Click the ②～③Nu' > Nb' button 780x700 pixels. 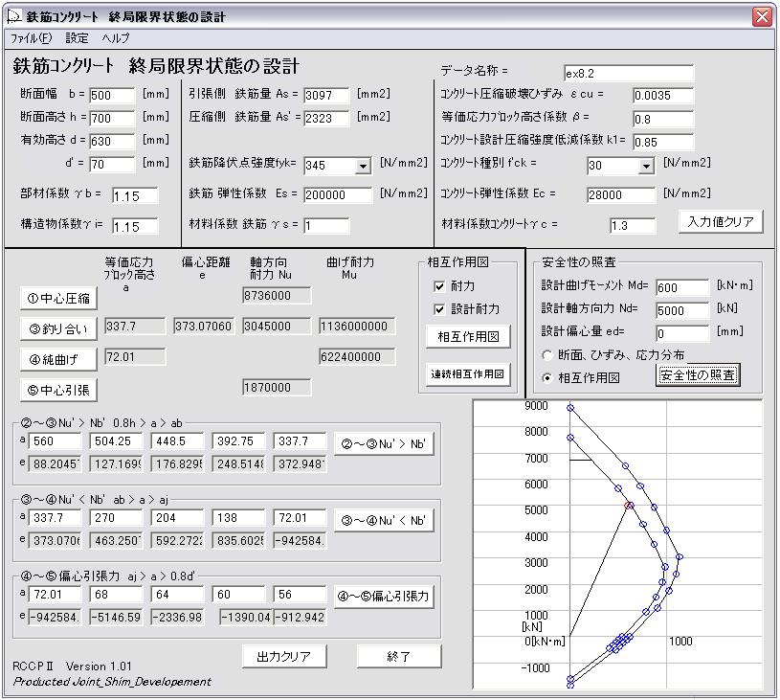pos(384,443)
